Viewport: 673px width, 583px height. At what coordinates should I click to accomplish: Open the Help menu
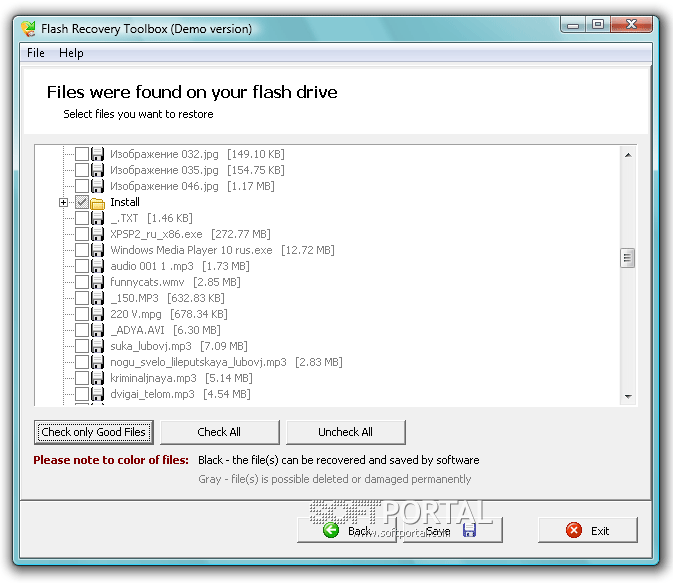(x=71, y=53)
